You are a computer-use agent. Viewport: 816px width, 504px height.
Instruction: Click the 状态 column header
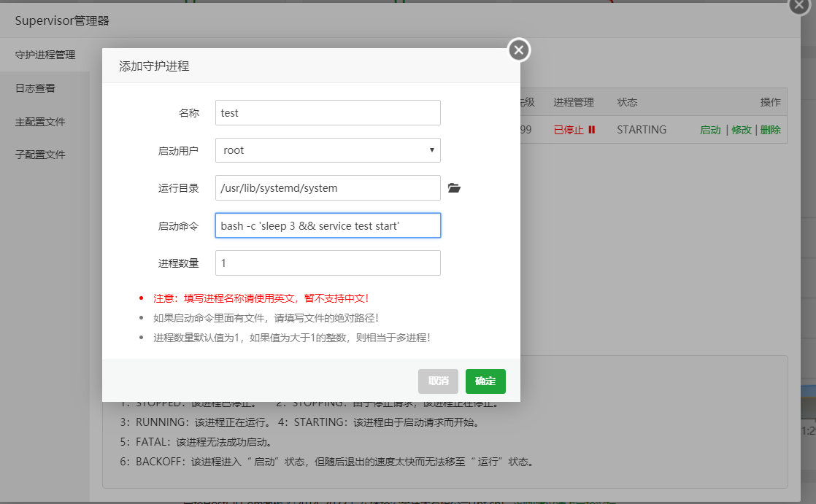point(627,102)
